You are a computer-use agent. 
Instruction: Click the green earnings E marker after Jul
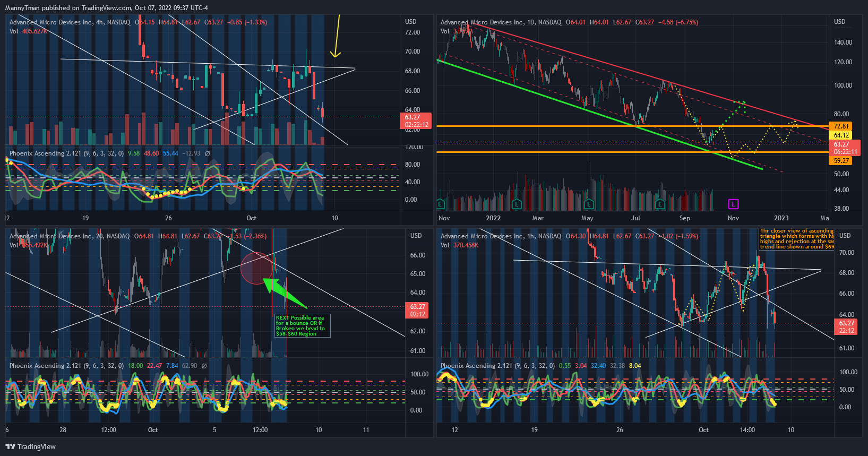pyautogui.click(x=660, y=204)
